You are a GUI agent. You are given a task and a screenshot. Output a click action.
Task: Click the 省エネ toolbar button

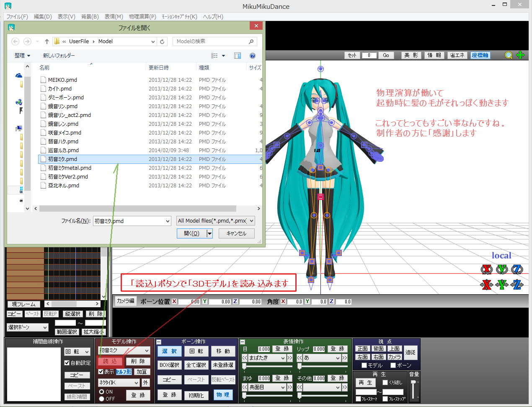pyautogui.click(x=457, y=55)
